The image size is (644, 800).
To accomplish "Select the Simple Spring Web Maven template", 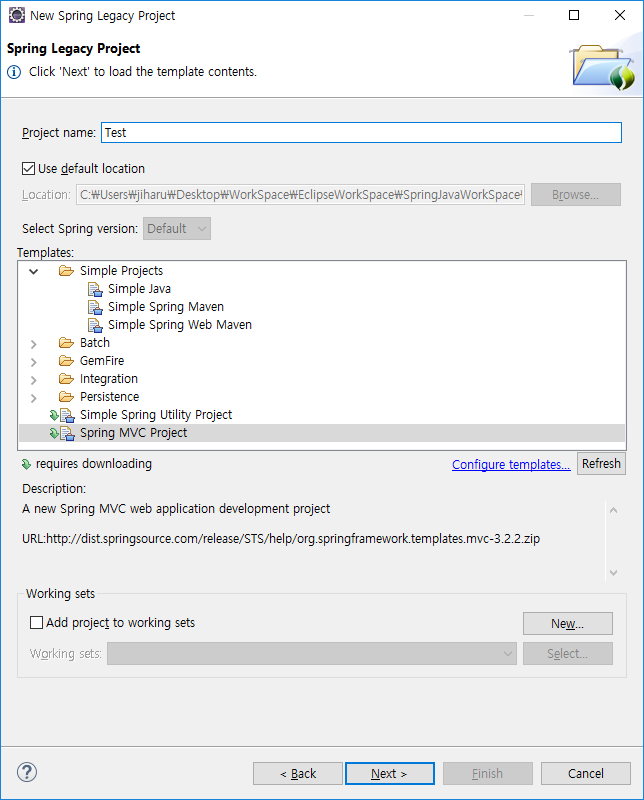I will (180, 324).
